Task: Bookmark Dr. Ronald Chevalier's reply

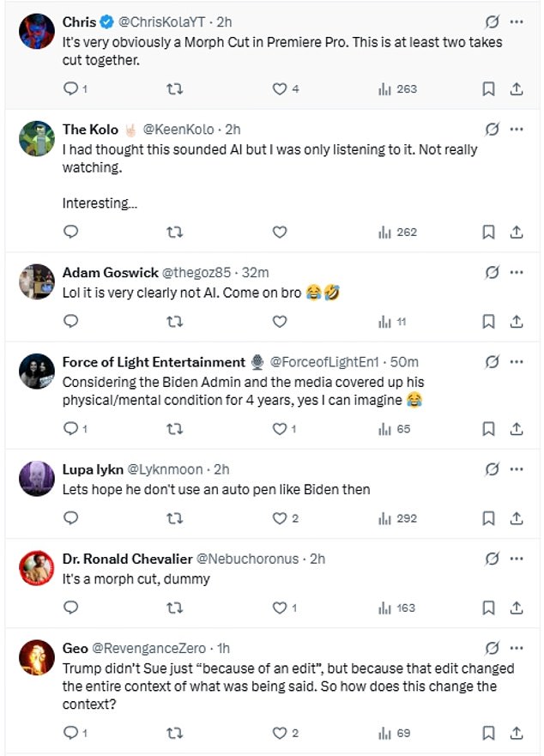Action: coord(488,608)
